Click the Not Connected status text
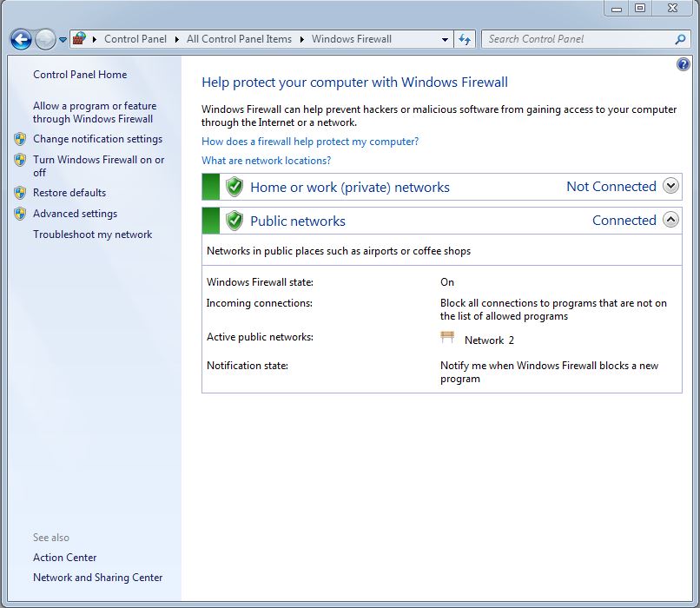 (x=611, y=187)
